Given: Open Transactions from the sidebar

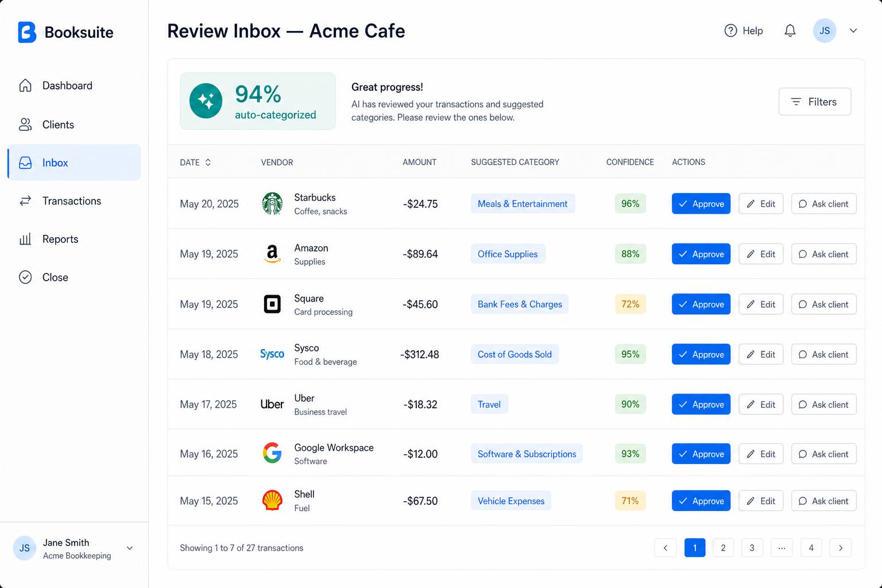Looking at the screenshot, I should 74,201.
